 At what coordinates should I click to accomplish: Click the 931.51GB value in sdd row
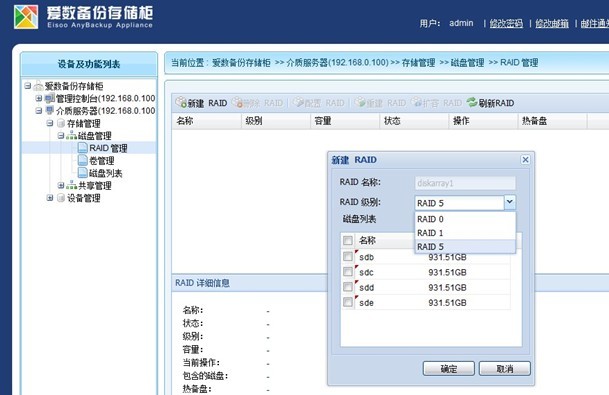click(447, 288)
